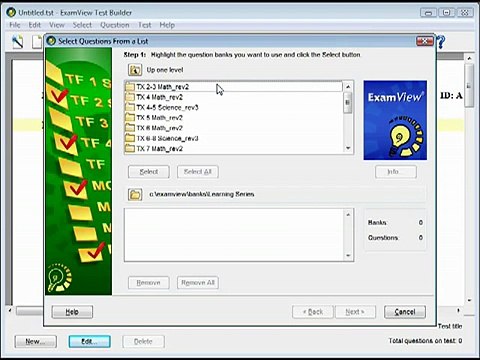Click the folder icon of TX 2-3 Math_rev2
480x360 pixels.
pos(130,87)
